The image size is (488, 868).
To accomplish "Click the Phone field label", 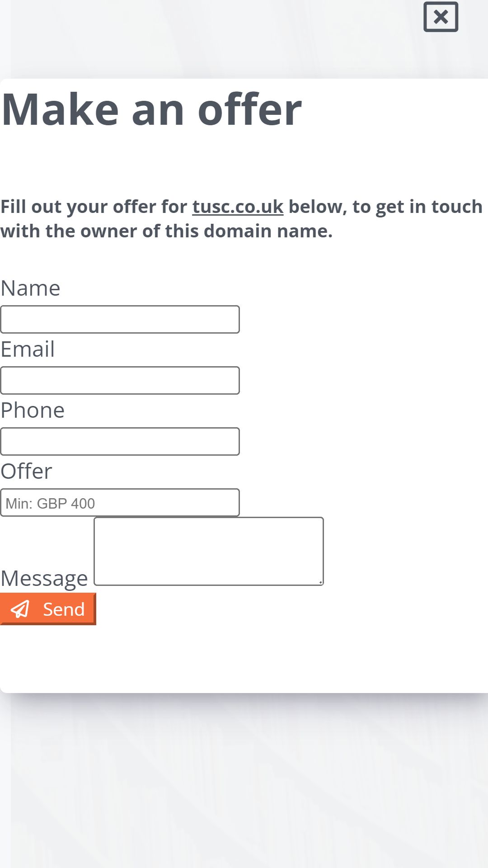I will (x=33, y=410).
